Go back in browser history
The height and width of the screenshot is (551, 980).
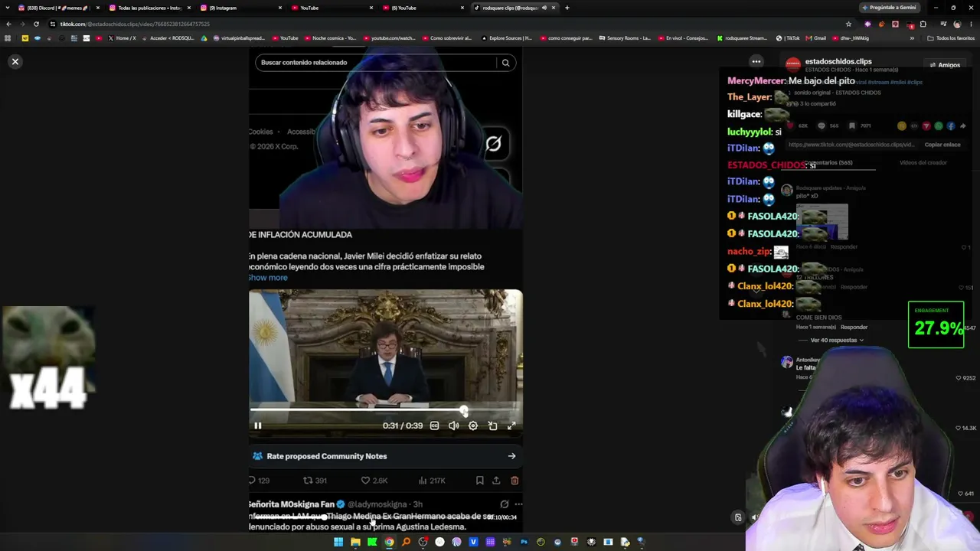pos(8,24)
